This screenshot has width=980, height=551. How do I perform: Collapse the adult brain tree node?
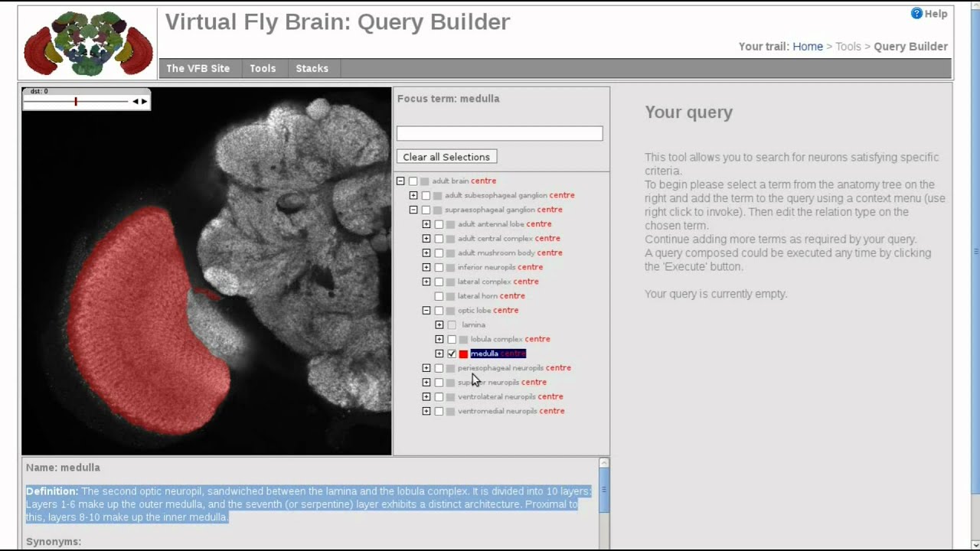(400, 181)
